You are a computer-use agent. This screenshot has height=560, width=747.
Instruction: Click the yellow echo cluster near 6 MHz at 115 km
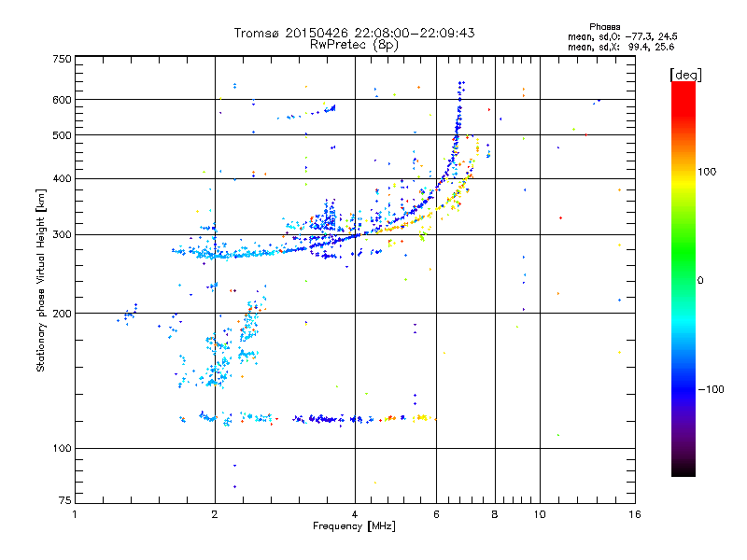(422, 417)
